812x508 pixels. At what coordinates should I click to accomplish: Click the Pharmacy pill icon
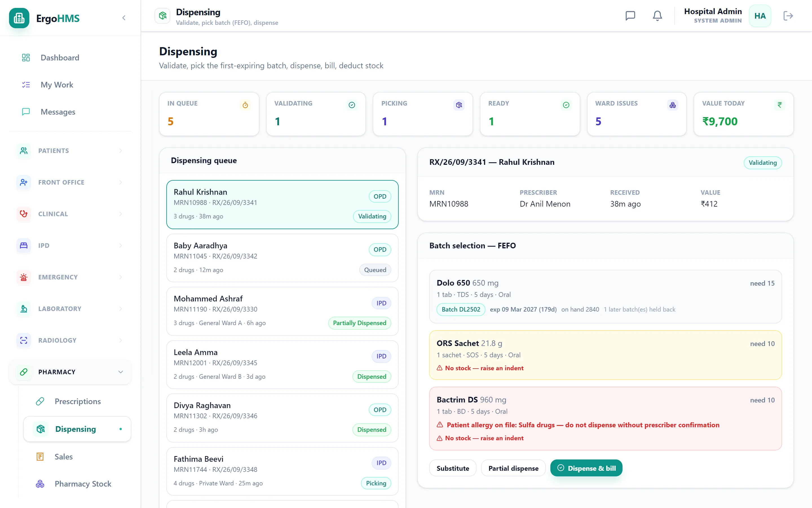click(x=23, y=372)
